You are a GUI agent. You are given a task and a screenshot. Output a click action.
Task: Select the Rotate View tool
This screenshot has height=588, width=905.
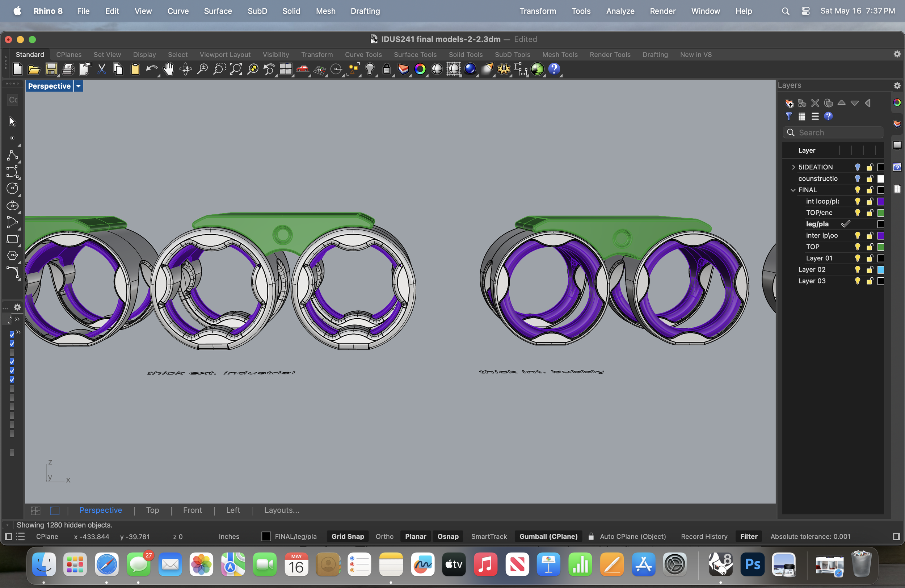pos(186,69)
